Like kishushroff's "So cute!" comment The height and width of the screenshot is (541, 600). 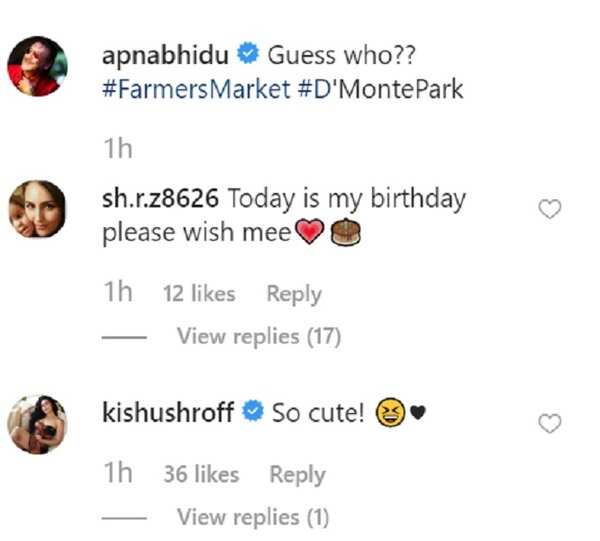click(550, 424)
